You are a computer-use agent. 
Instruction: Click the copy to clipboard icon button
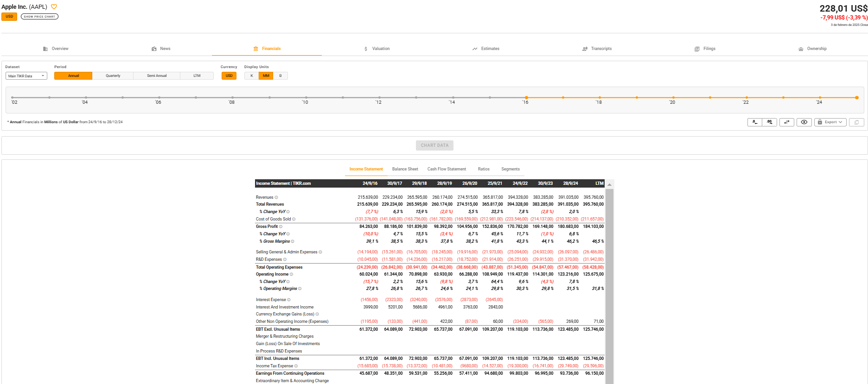point(856,122)
